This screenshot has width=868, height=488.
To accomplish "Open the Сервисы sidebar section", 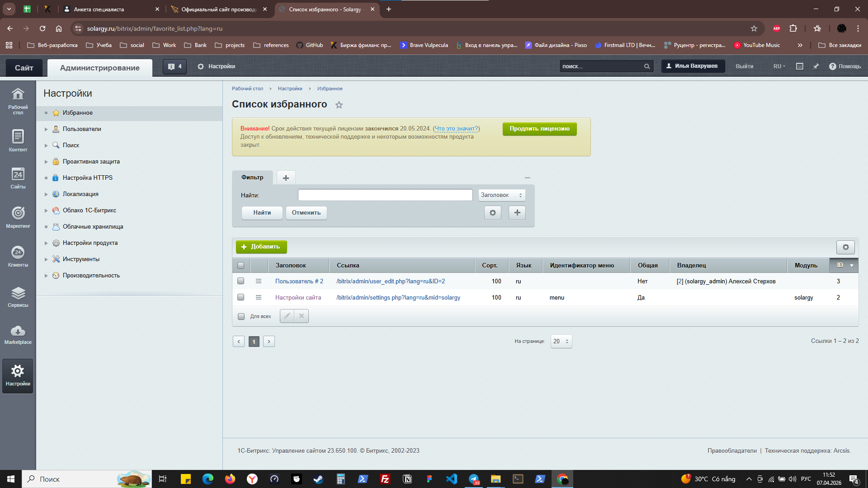I will click(x=18, y=296).
